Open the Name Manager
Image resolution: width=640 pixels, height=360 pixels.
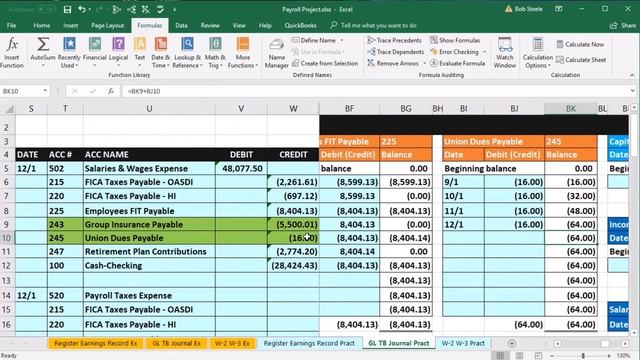(276, 53)
